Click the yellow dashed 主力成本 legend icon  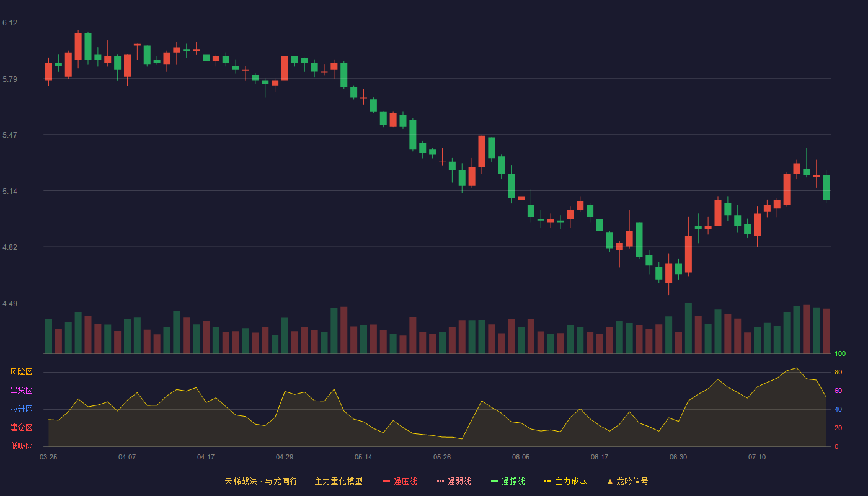548,481
